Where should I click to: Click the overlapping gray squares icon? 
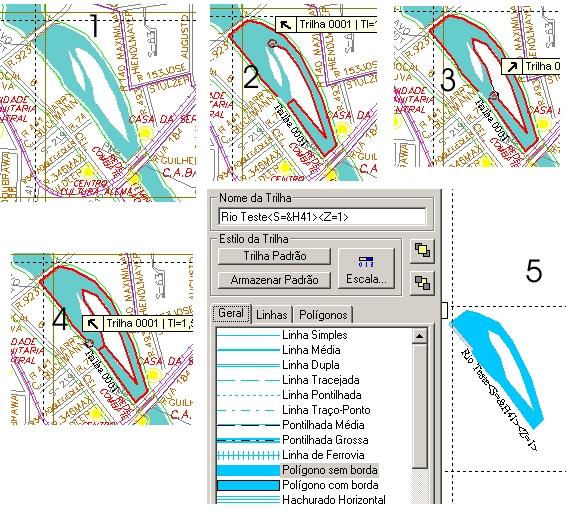coord(422,282)
